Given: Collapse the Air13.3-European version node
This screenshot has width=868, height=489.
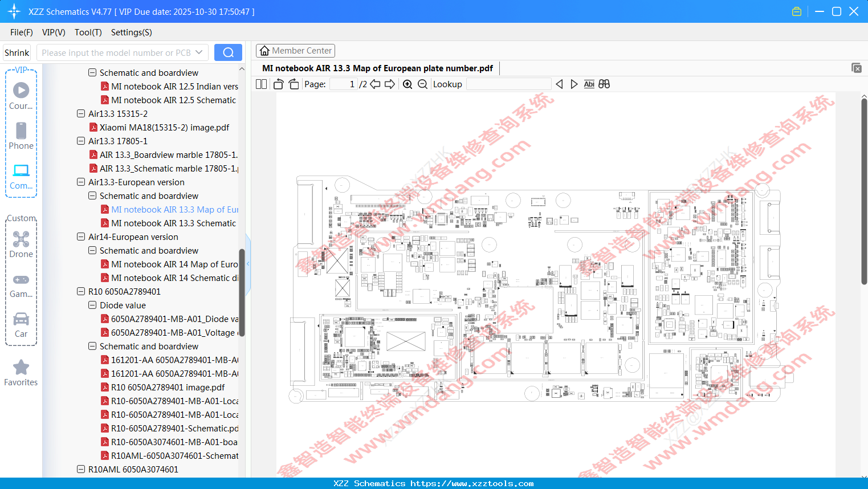Looking at the screenshot, I should (81, 182).
